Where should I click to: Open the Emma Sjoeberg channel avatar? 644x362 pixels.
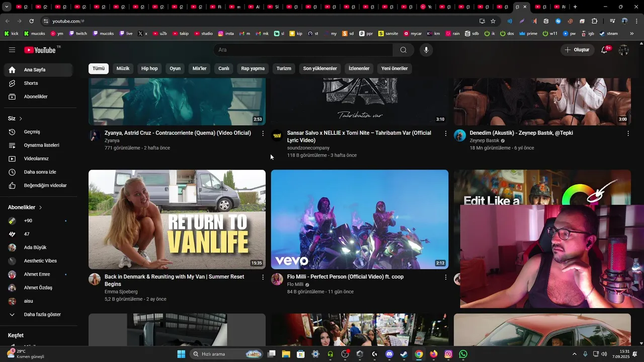tap(95, 279)
